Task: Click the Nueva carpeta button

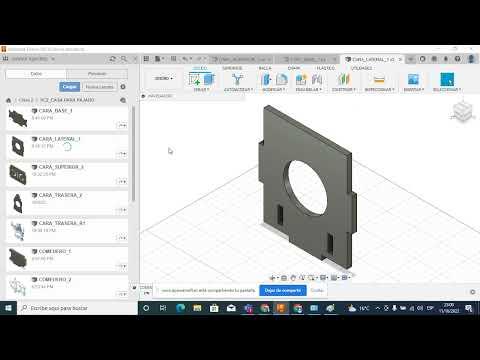Action: coord(99,87)
